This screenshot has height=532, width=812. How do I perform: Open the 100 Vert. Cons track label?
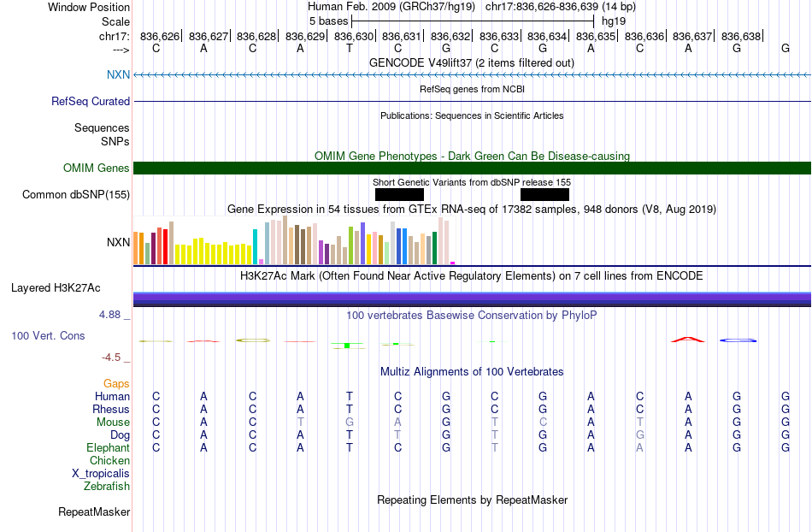tap(48, 335)
